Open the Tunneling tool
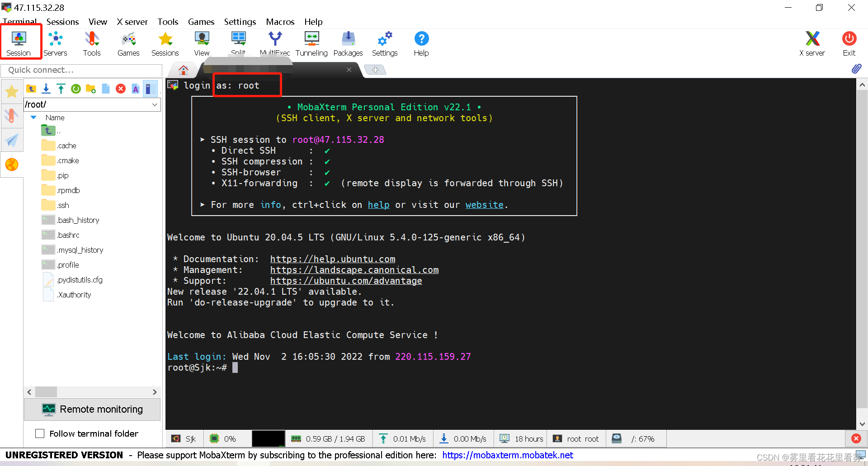This screenshot has width=868, height=466. [311, 43]
